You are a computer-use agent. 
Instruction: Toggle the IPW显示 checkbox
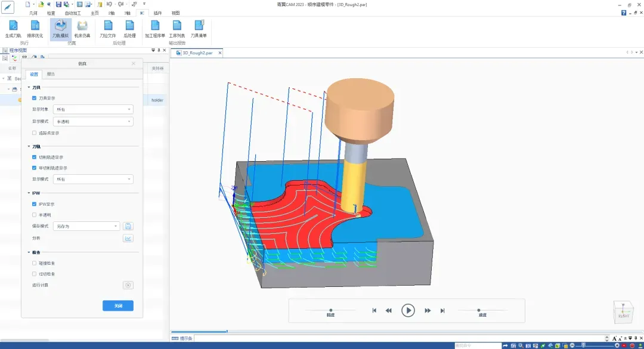[x=34, y=204]
